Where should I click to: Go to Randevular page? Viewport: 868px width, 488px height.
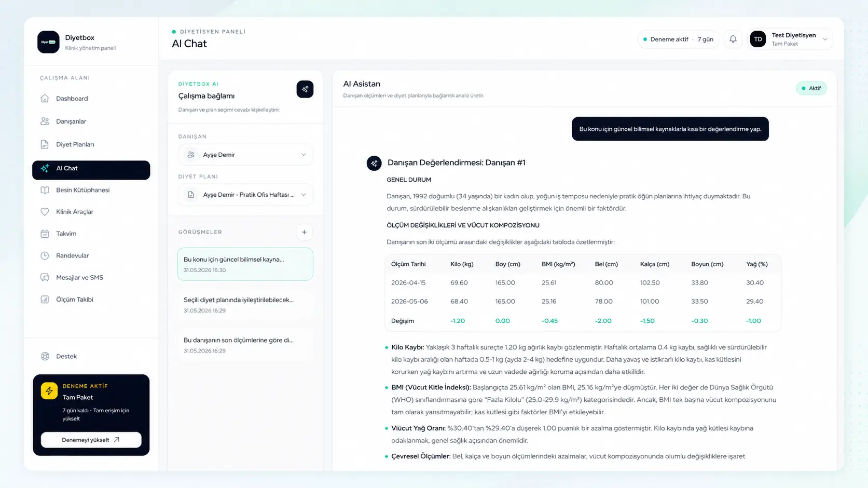pyautogui.click(x=91, y=255)
